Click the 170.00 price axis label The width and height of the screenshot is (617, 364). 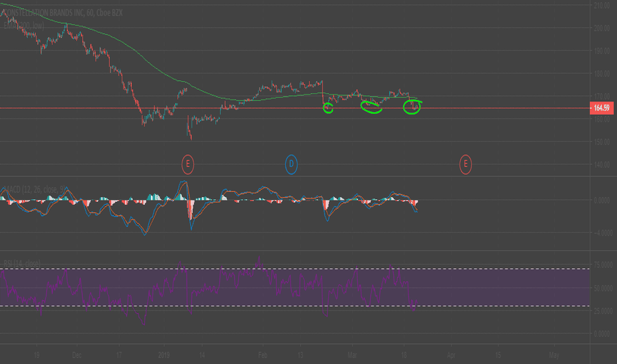point(602,97)
